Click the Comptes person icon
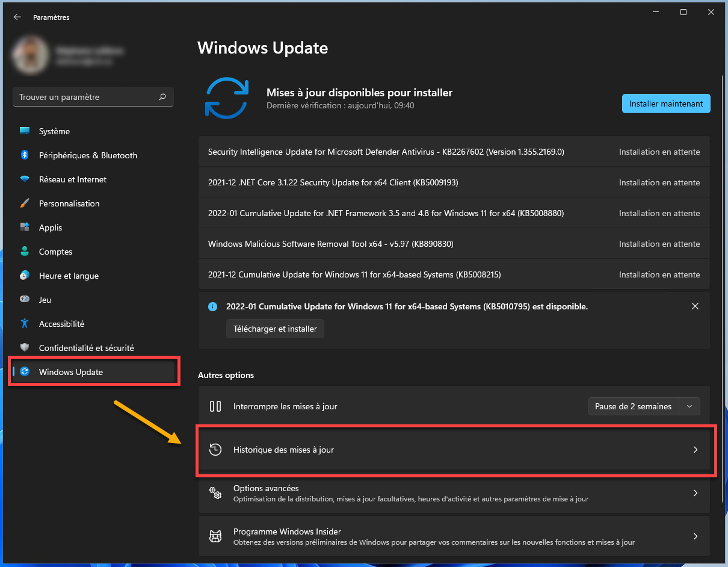 pos(25,252)
